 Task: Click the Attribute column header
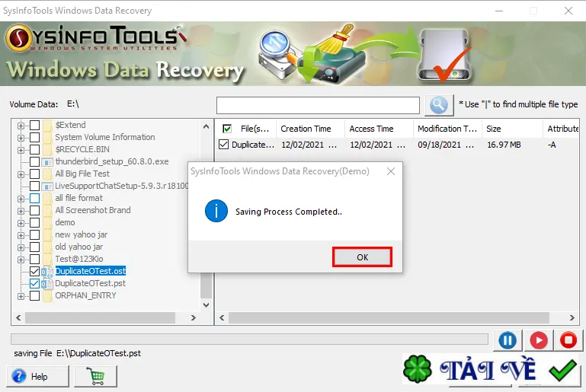tap(561, 129)
